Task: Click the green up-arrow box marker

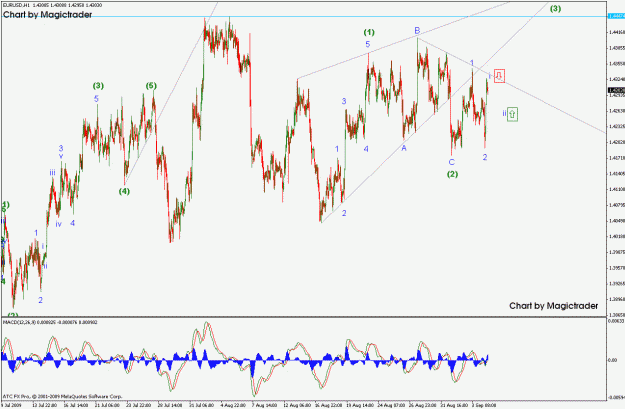Action: pyautogui.click(x=513, y=114)
